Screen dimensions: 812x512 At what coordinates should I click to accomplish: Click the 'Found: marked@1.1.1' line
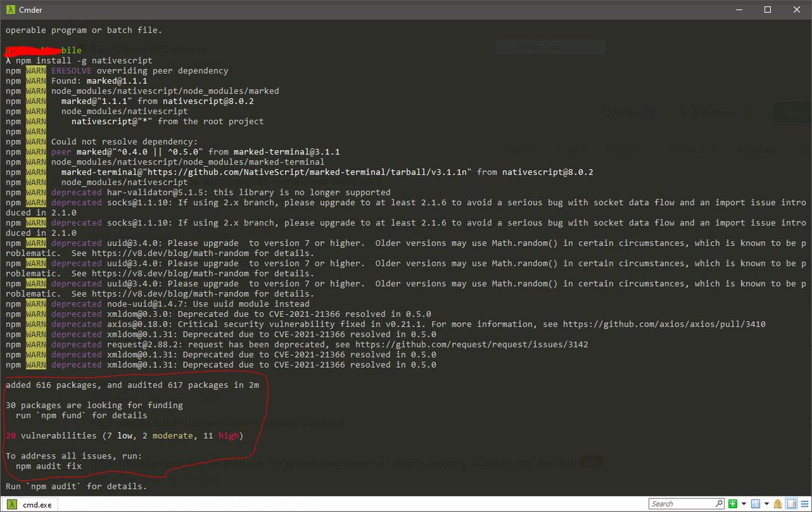(99, 81)
